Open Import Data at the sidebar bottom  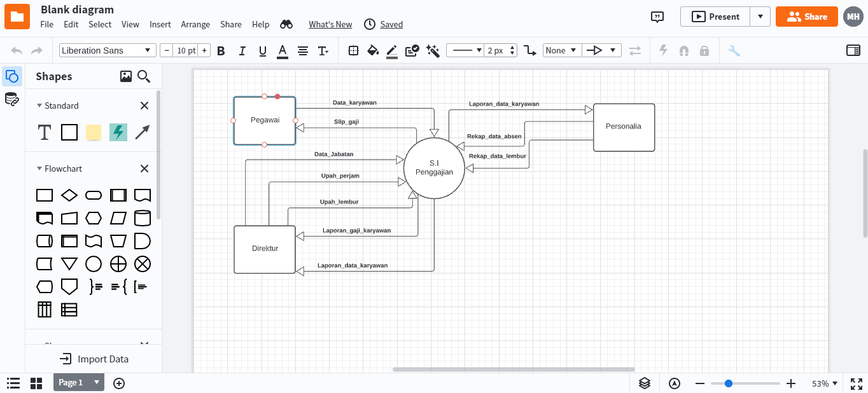click(94, 359)
